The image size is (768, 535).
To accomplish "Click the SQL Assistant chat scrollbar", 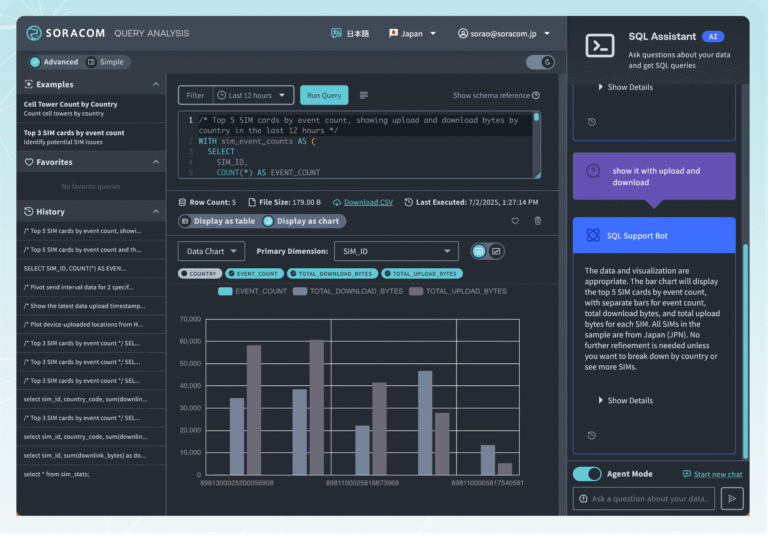I will (x=745, y=350).
